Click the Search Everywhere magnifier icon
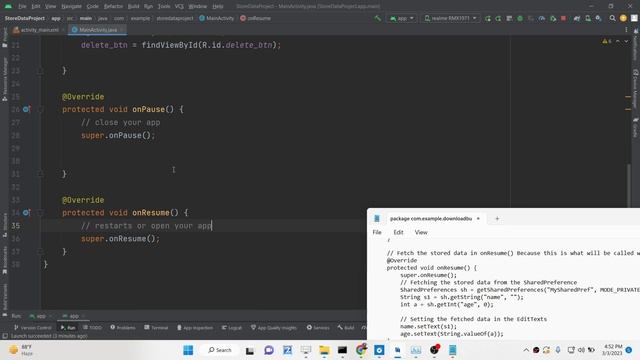The image size is (640, 360). tap(612, 18)
